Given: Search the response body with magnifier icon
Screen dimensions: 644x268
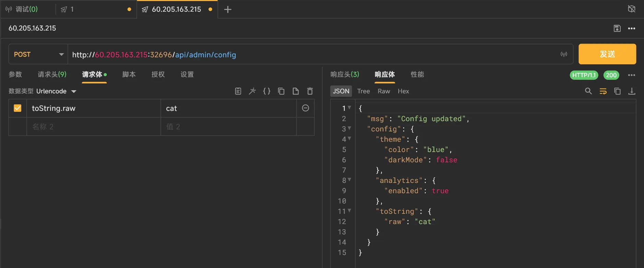Looking at the screenshot, I should pos(588,91).
